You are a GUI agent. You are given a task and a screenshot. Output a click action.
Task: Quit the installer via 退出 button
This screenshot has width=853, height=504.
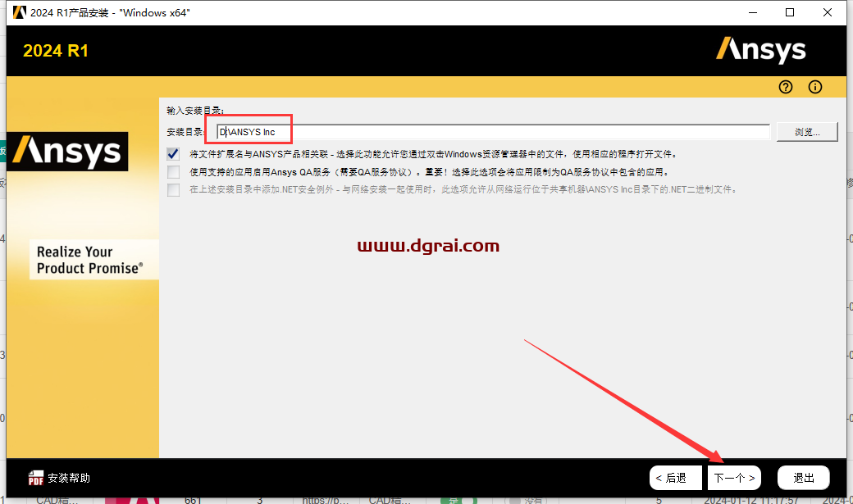coord(804,478)
